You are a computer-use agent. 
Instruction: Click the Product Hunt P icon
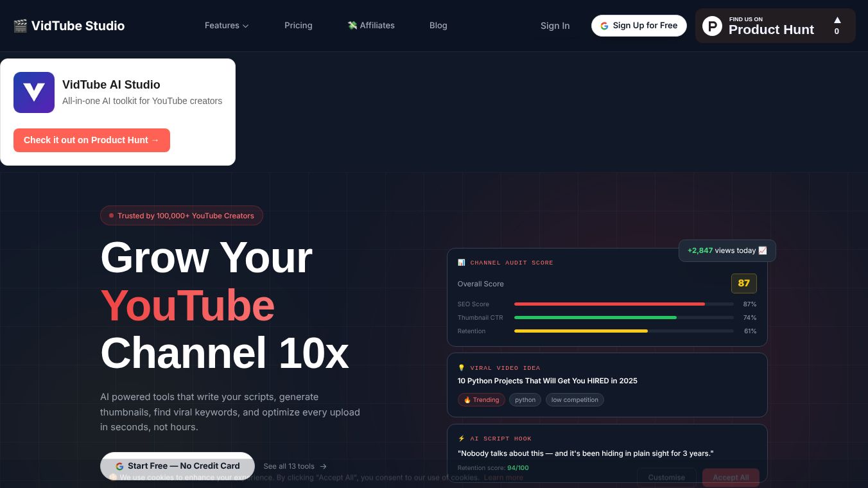712,26
